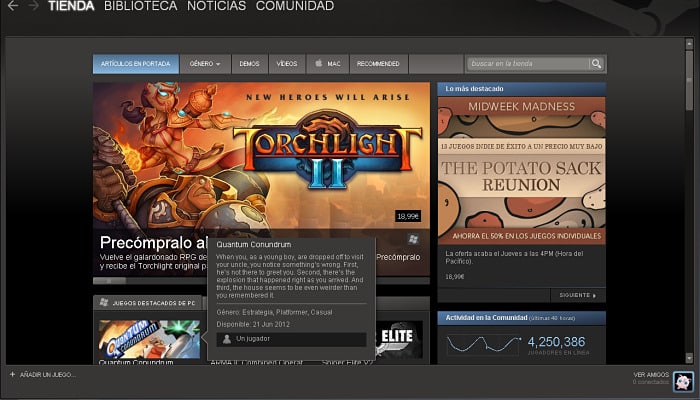Click the 4,250,386 players online count
The image size is (700, 400).
point(556,342)
